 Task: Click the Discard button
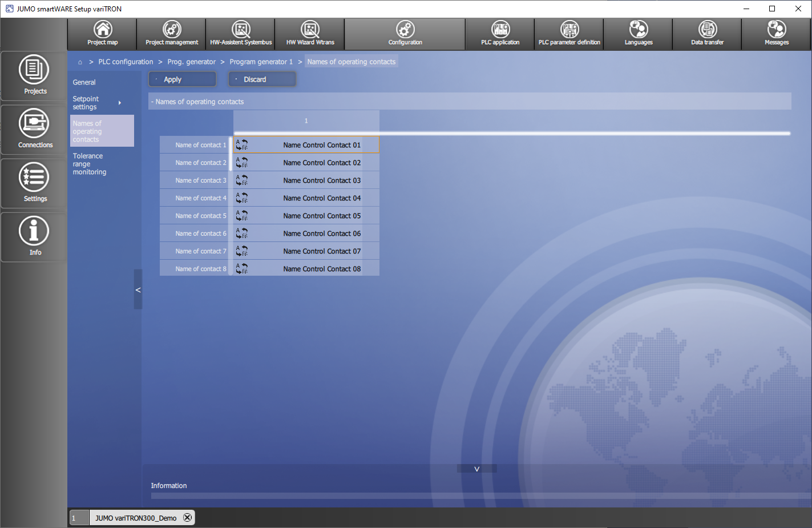coord(262,79)
